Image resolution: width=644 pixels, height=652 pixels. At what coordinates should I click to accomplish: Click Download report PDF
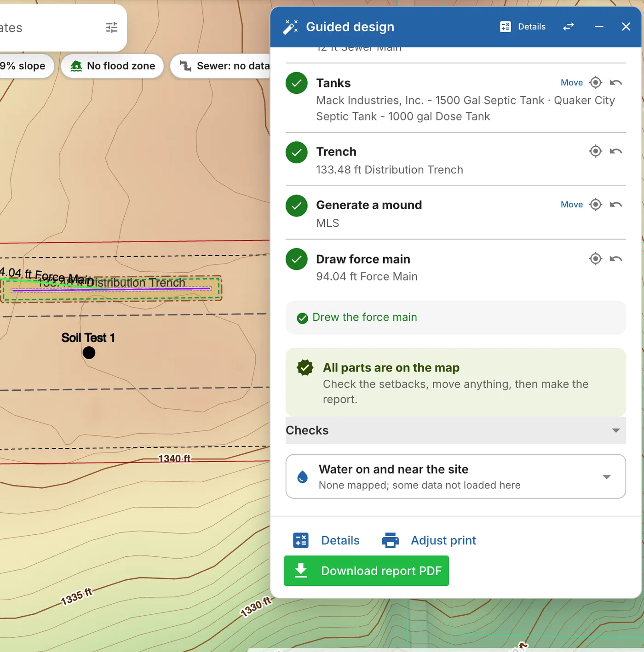(x=366, y=571)
